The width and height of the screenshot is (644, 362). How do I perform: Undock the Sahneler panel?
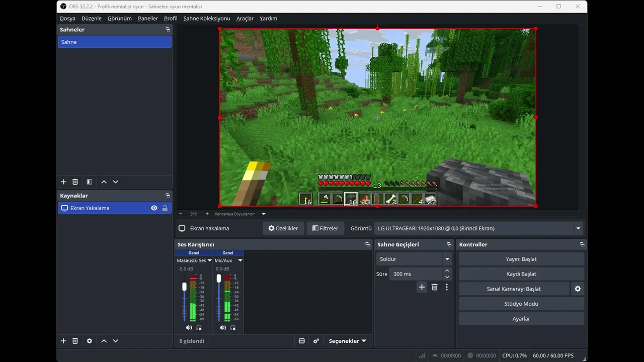click(x=168, y=30)
